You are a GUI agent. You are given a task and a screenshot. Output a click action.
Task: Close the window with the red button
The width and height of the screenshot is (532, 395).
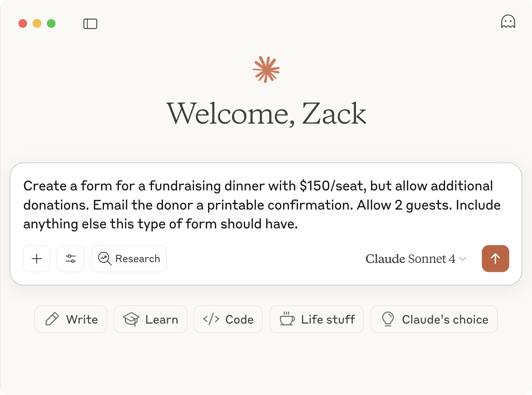coord(23,23)
